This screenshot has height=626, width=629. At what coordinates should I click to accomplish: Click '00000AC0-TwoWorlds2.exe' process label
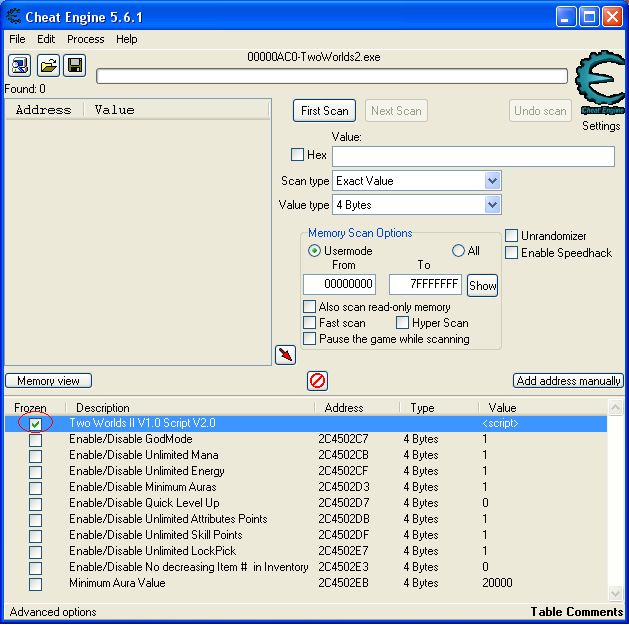coord(314,57)
